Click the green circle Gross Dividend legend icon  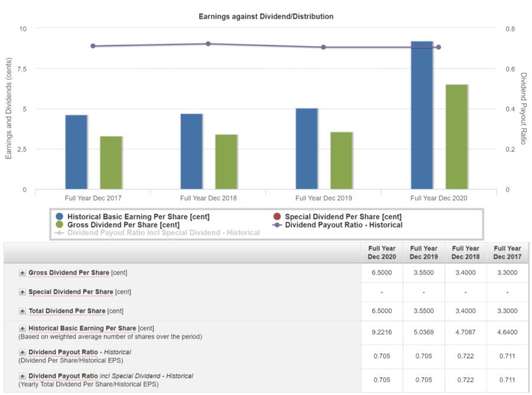[60, 225]
